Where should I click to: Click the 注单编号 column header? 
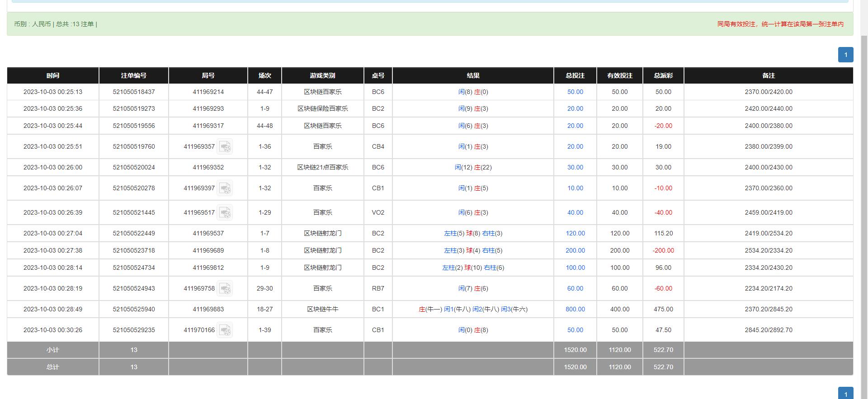(134, 75)
